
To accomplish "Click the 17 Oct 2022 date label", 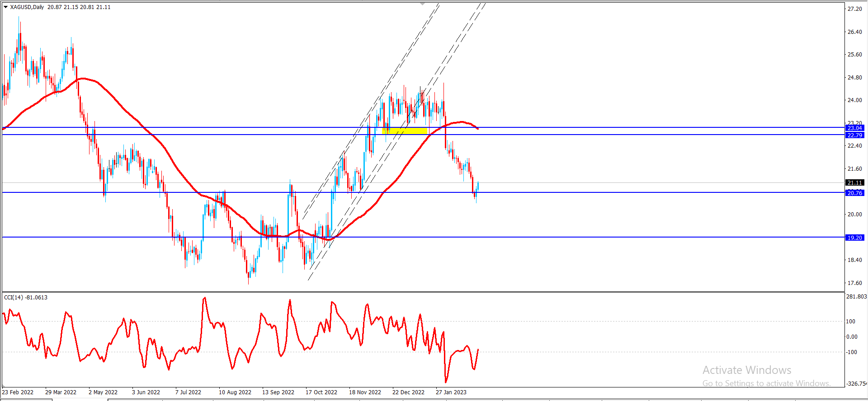I will tap(321, 392).
